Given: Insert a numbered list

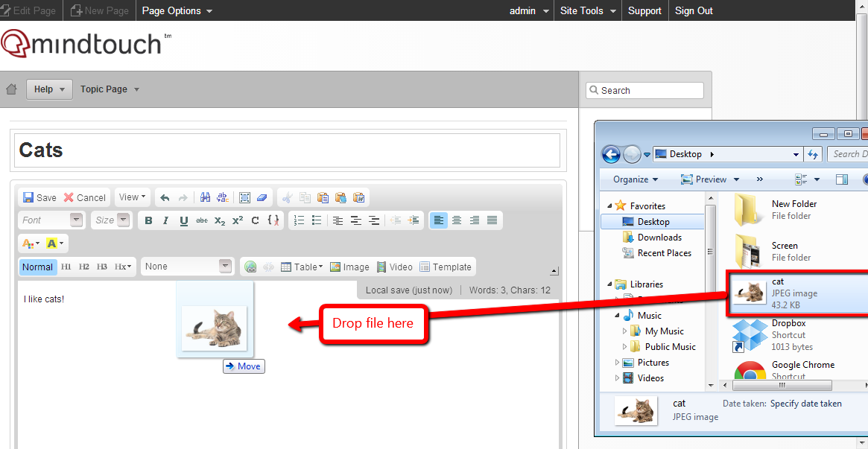Looking at the screenshot, I should pos(300,220).
